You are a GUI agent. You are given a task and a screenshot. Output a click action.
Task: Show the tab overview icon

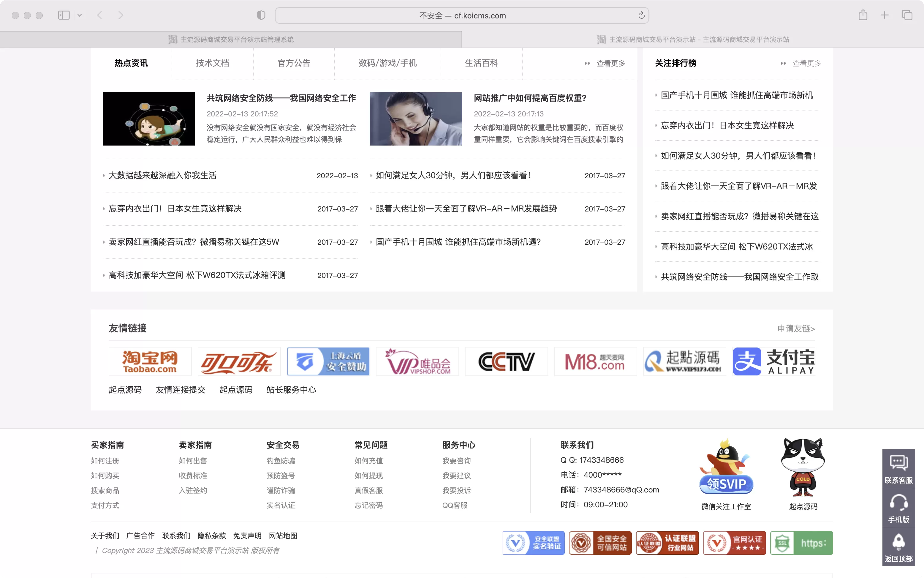(907, 15)
